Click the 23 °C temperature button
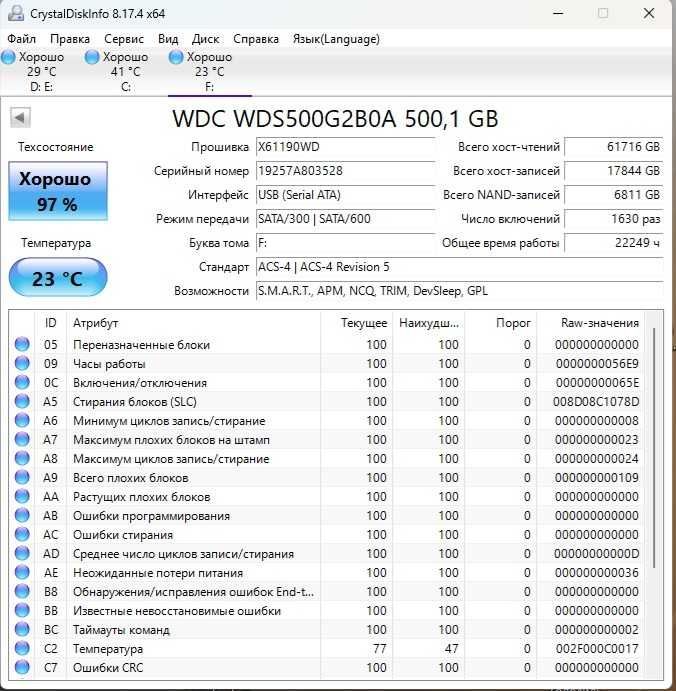This screenshot has height=691, width=676. click(58, 278)
